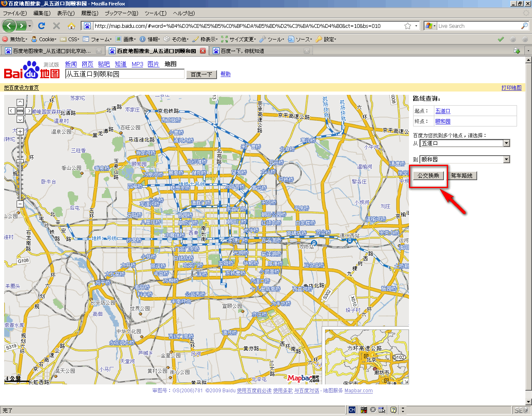Open the 履歴 menu
The width and height of the screenshot is (532, 416).
[90, 13]
